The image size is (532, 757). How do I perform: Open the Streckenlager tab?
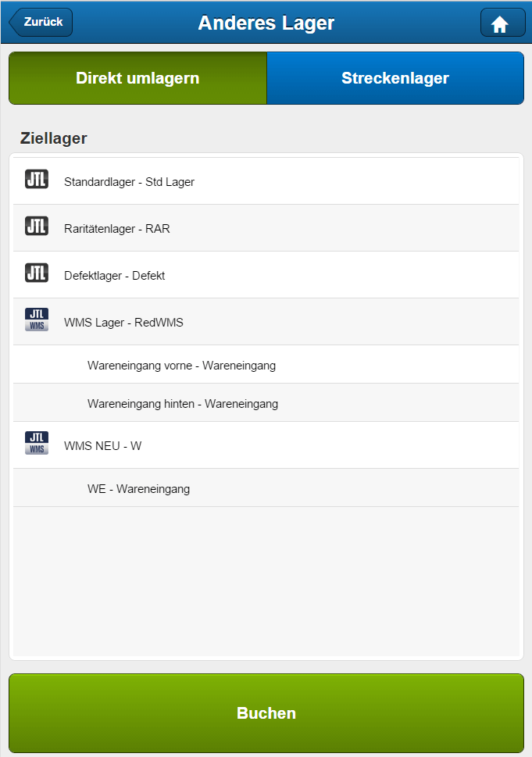coord(395,78)
